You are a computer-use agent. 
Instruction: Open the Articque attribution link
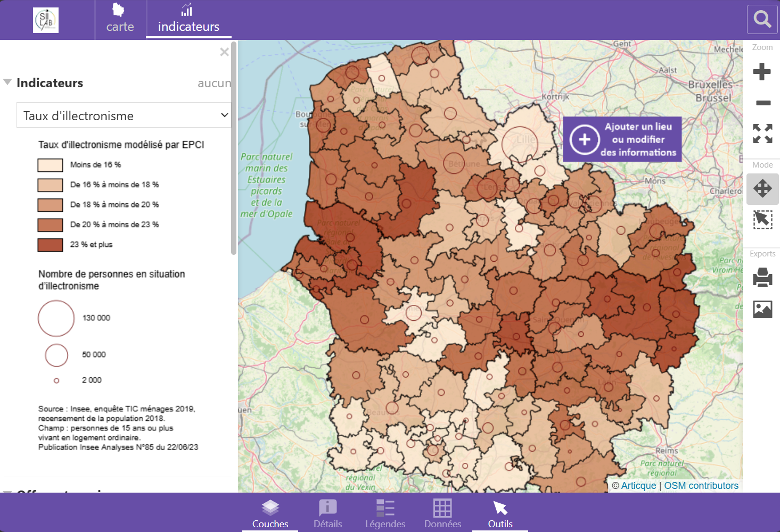638,486
